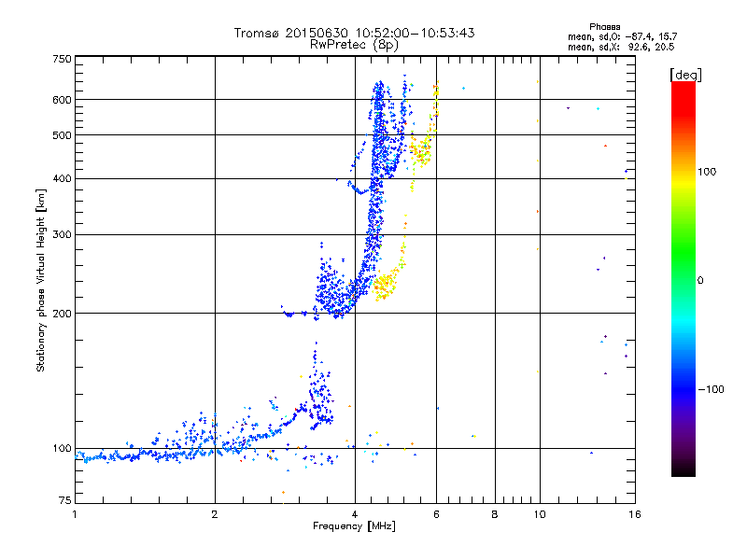Click the '4' x-axis tick label
747x560 pixels.
pos(355,514)
